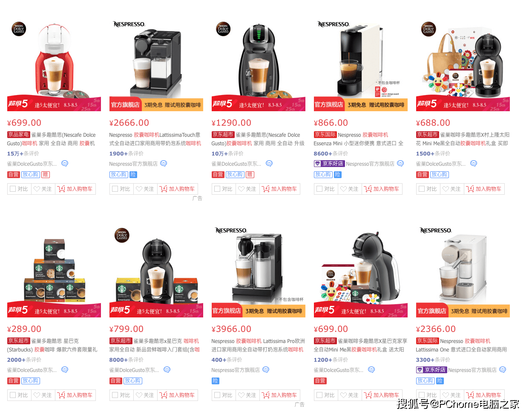Screen dimensions: 532x415
Task: Click the chat icon next to Nespresso官方旗舰店 for ¥2666 machine
Action: point(164,163)
